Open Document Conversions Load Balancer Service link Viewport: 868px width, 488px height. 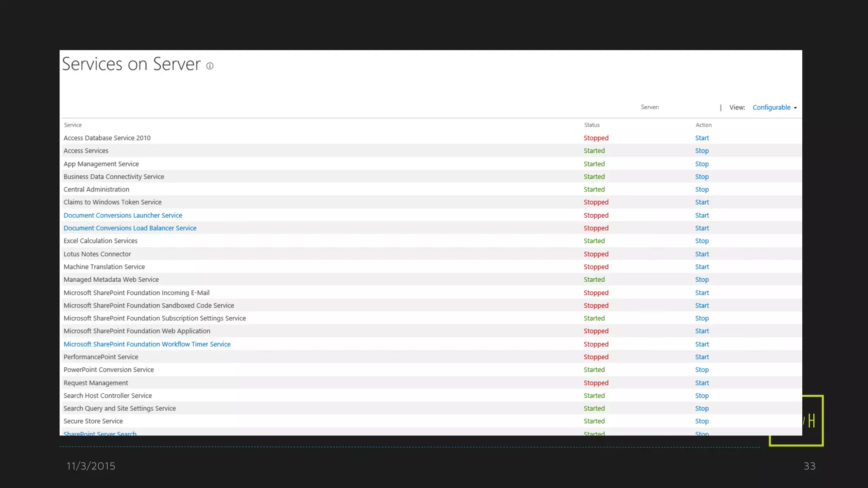[x=130, y=228]
